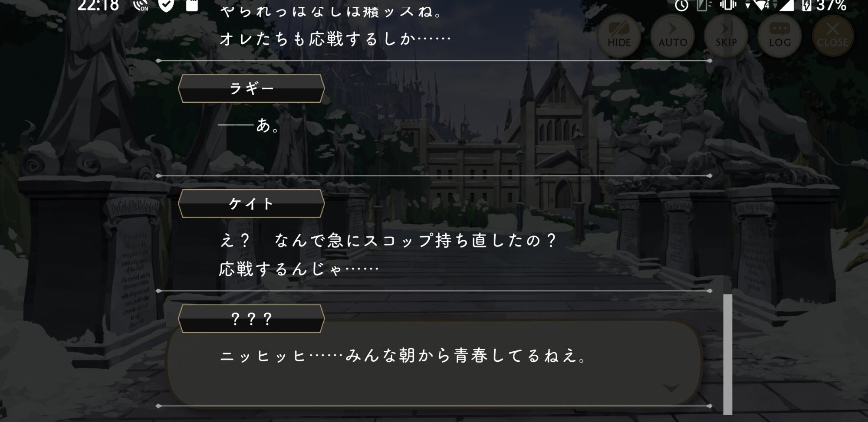Select the ラギー name plate
The width and height of the screenshot is (868, 422).
tap(251, 88)
